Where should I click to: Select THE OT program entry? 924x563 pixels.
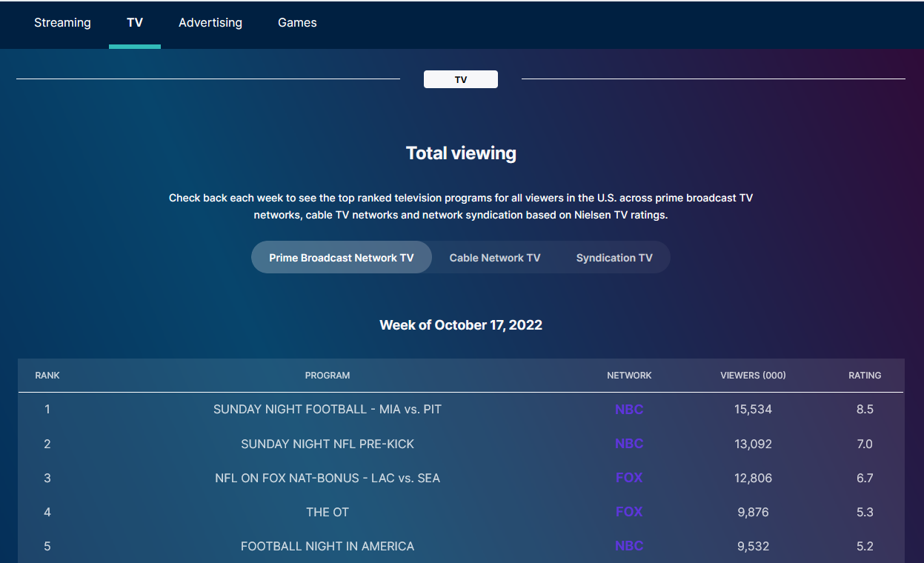click(328, 512)
